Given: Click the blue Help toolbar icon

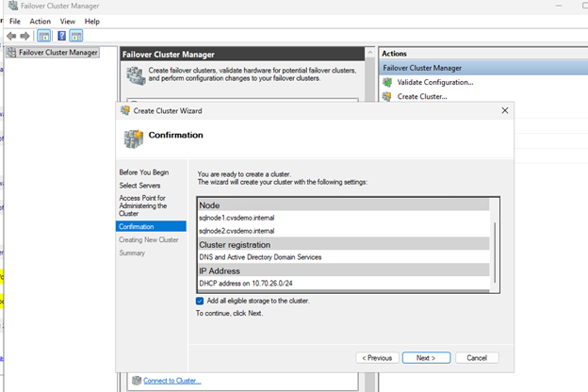Looking at the screenshot, I should tap(61, 36).
